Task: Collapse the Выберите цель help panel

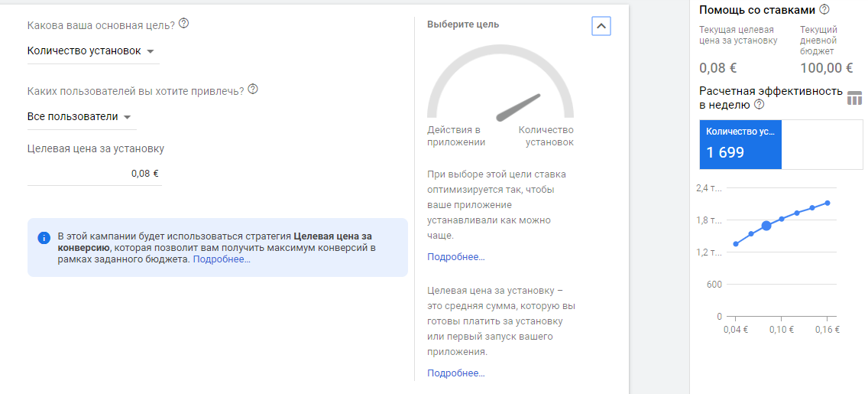Action: [601, 25]
